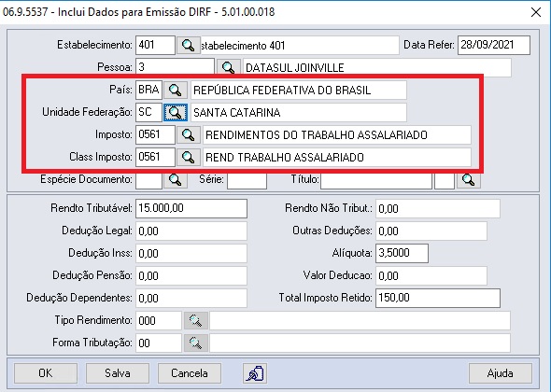The height and width of the screenshot is (392, 551).
Task: Click the Valor Deducao field
Action: click(431, 275)
